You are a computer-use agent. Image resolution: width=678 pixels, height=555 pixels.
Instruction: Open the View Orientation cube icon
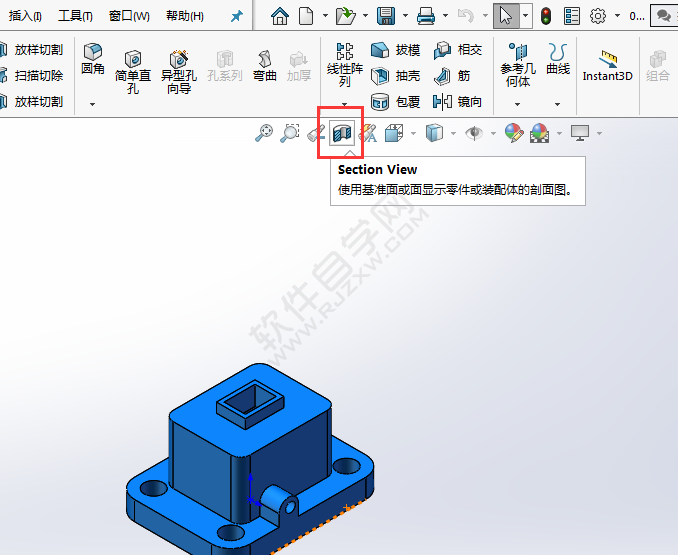pos(394,133)
